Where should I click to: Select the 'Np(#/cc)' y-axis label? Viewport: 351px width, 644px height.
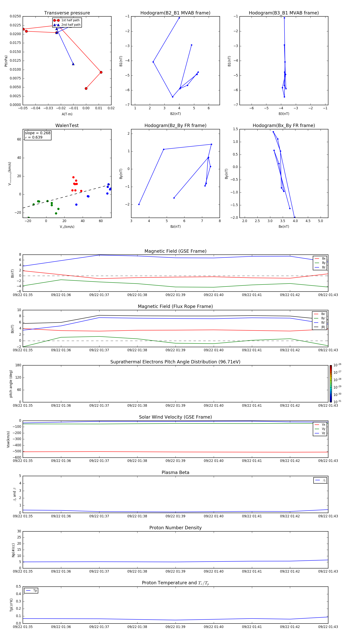click(13, 550)
